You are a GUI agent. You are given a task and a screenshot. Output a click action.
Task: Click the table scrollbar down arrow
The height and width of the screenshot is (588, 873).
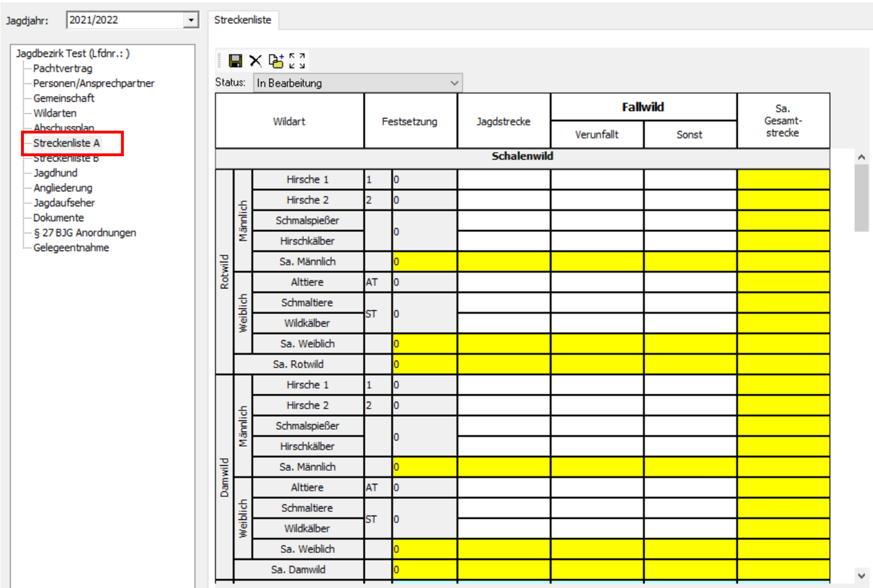[861, 576]
